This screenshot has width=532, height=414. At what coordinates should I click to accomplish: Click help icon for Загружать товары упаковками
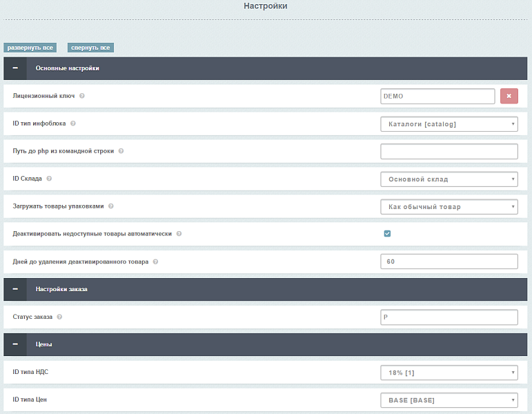[111, 206]
